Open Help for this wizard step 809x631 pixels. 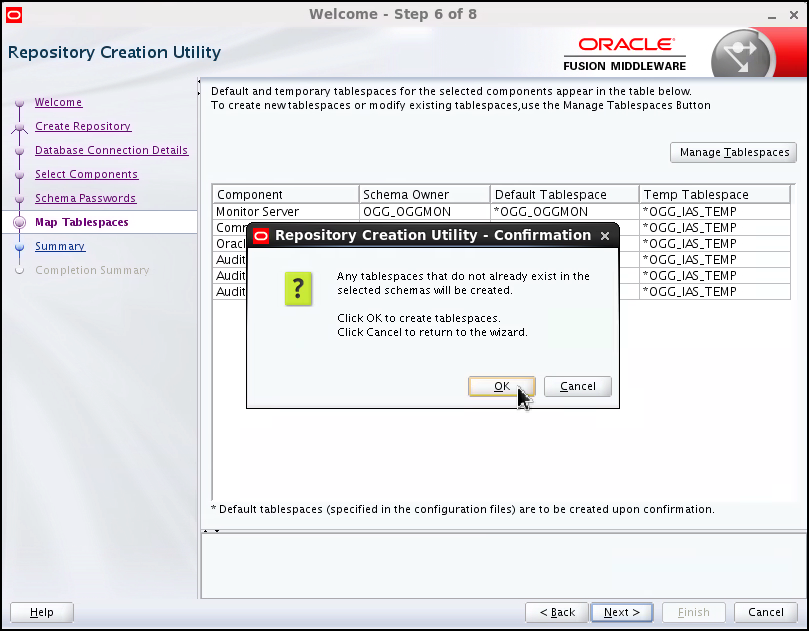pyautogui.click(x=41, y=612)
